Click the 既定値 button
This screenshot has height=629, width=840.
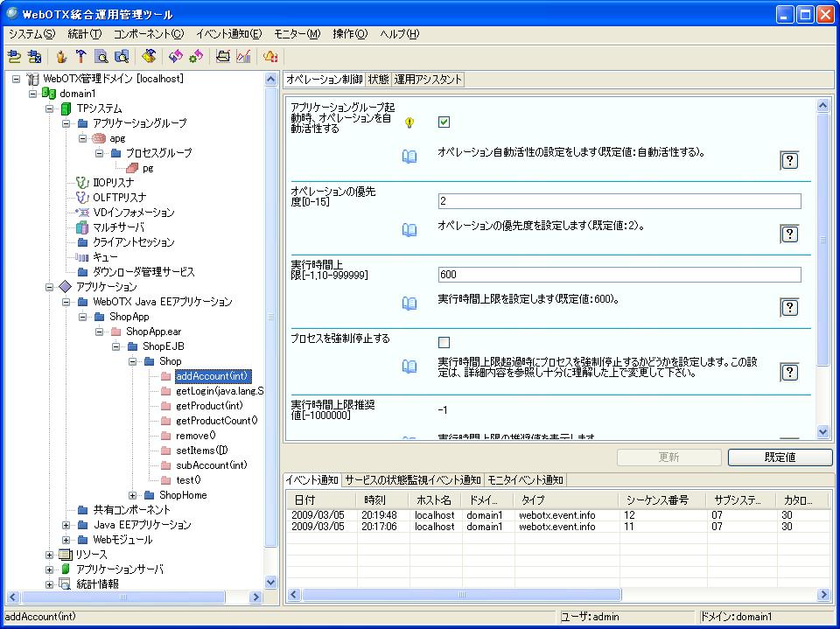pyautogui.click(x=779, y=458)
